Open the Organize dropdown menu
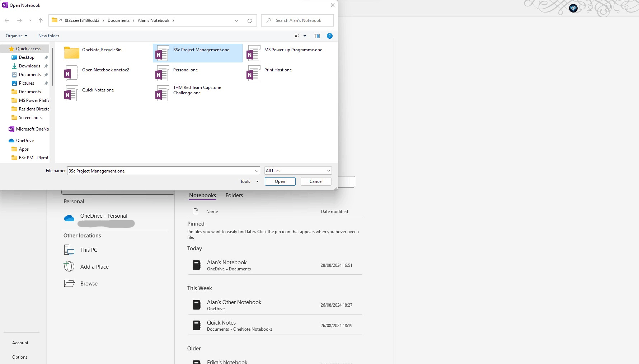The width and height of the screenshot is (639, 364). pos(17,36)
